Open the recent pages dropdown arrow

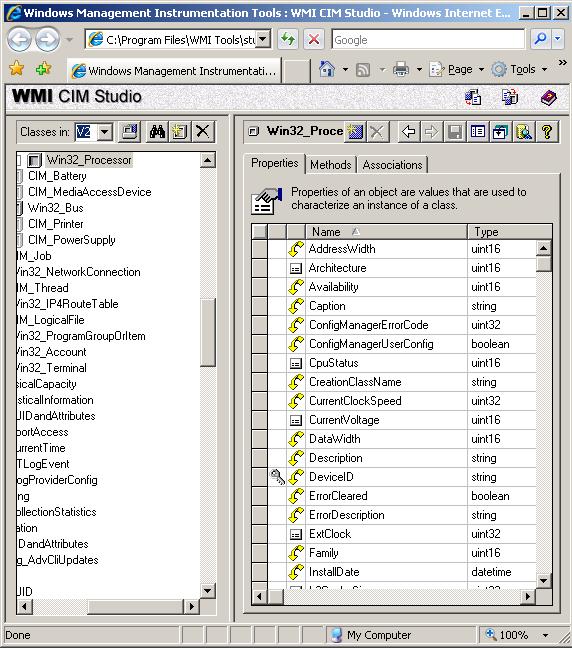click(x=69, y=40)
